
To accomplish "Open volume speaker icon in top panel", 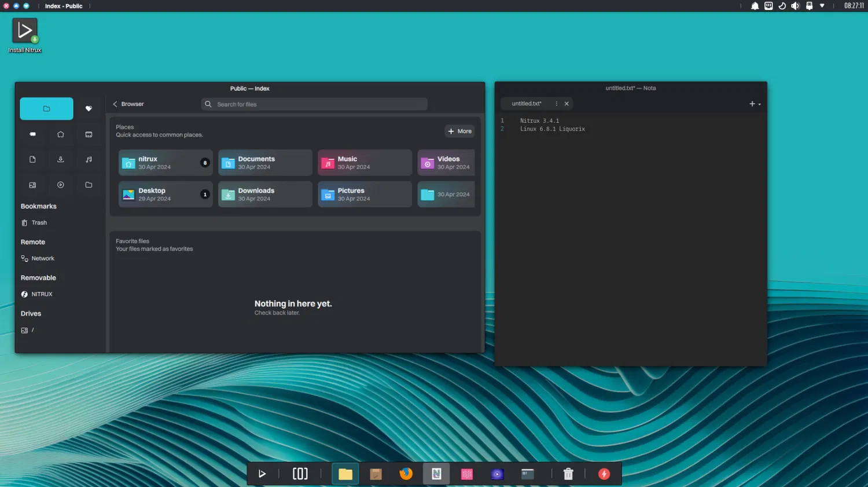I will pos(796,6).
